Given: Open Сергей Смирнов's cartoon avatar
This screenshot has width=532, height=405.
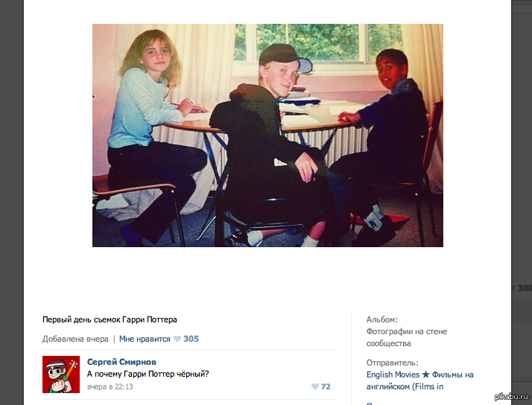Looking at the screenshot, I should pos(61,374).
